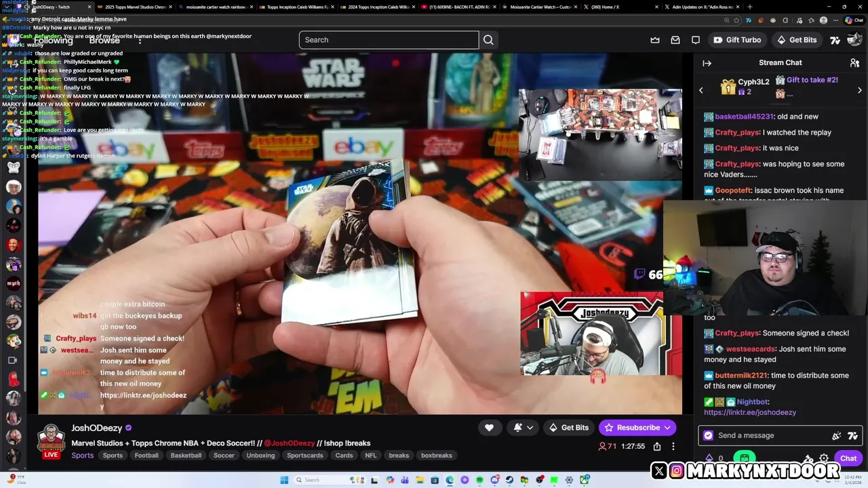
Task: Toggle the follow heart button
Action: click(489, 428)
